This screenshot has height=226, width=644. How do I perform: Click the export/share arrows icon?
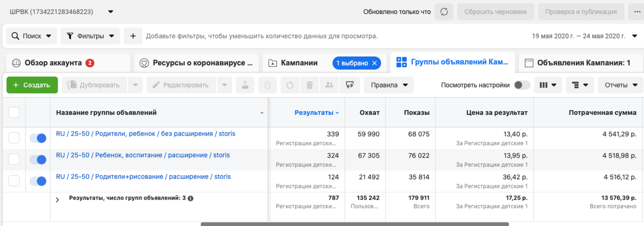pos(349,85)
